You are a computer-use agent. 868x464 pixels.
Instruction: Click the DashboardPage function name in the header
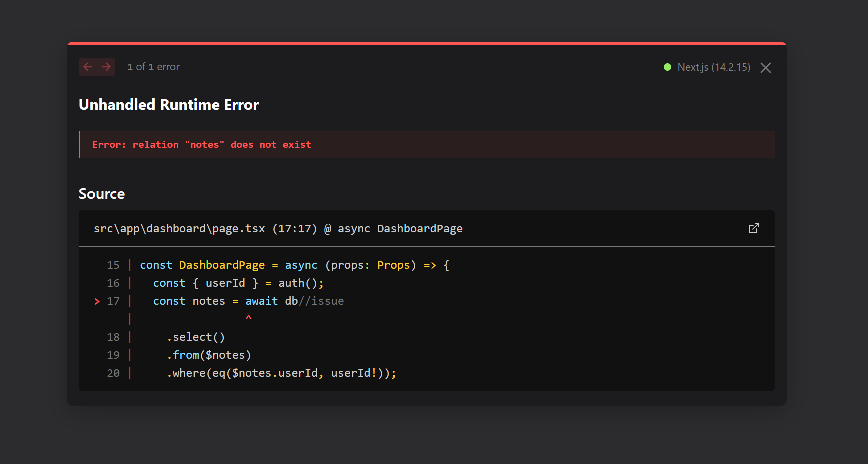pyautogui.click(x=419, y=228)
